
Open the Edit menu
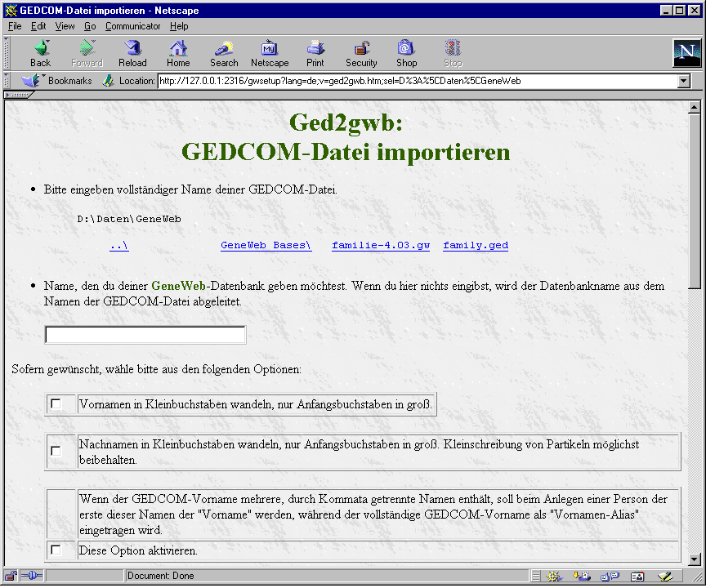[38, 26]
